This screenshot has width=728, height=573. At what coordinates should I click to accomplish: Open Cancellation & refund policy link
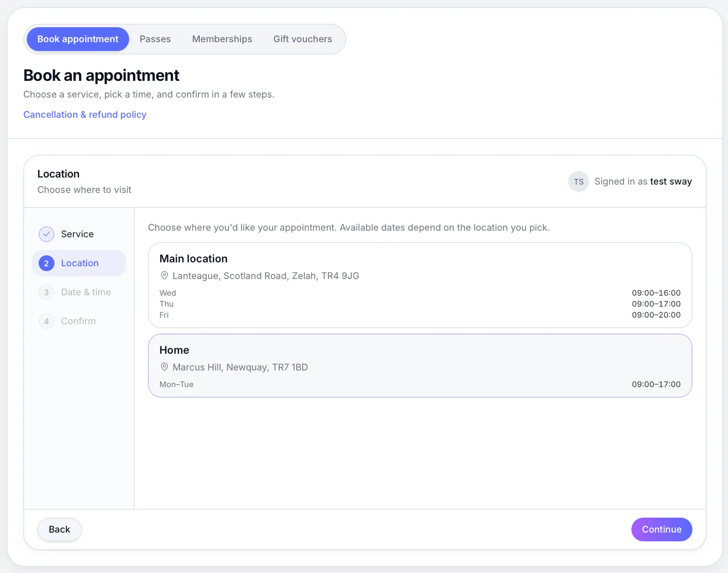click(85, 115)
